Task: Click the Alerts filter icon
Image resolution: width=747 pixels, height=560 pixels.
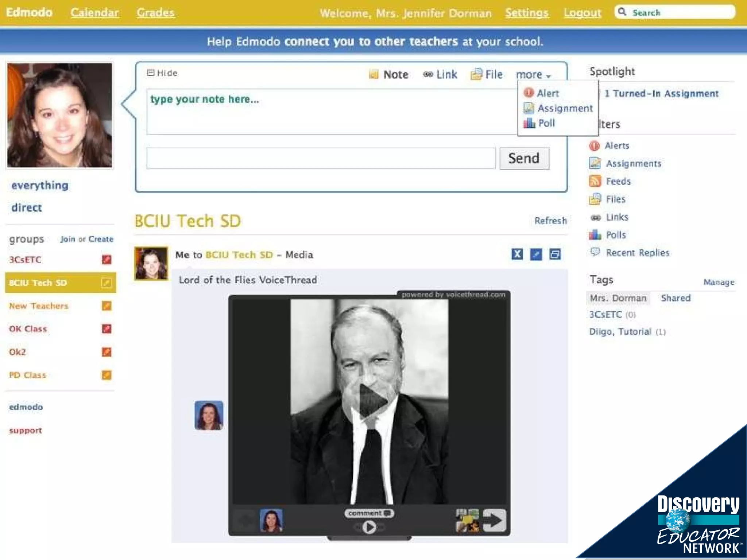Action: coord(594,146)
